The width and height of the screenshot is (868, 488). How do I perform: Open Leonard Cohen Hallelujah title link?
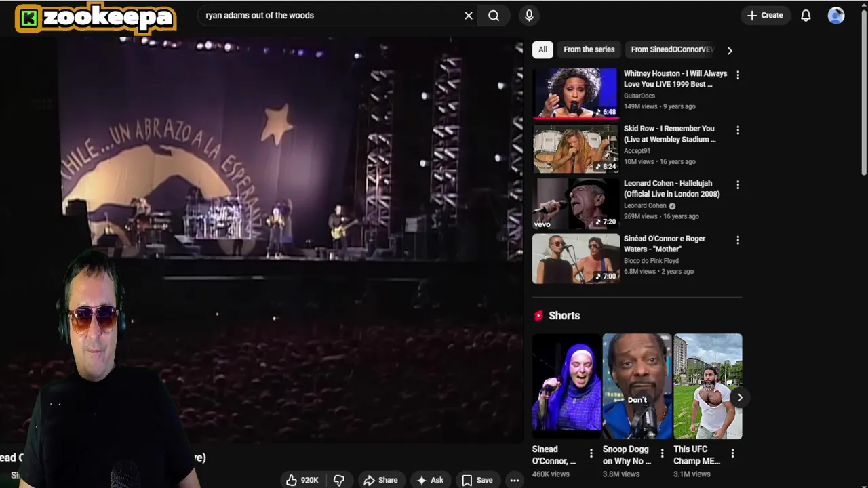tap(671, 188)
